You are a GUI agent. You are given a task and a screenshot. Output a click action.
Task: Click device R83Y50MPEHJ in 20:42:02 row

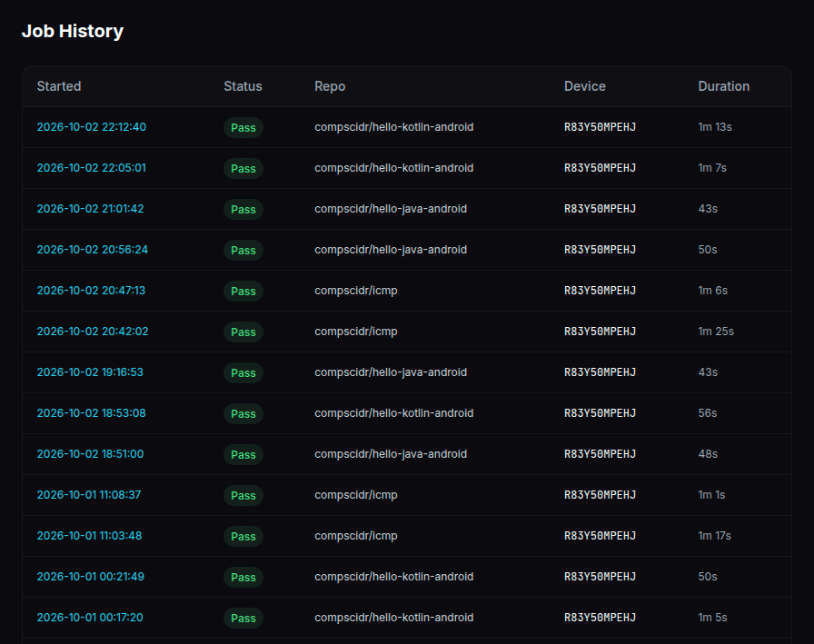pyautogui.click(x=601, y=332)
